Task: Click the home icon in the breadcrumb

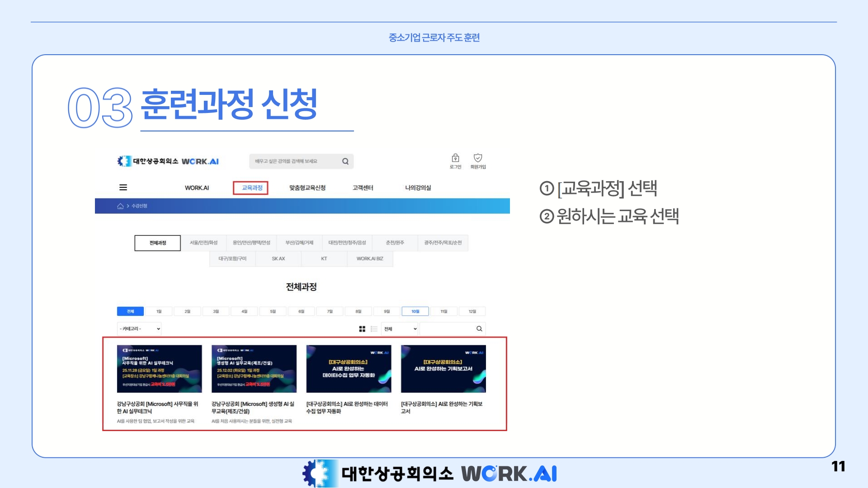Action: tap(120, 206)
